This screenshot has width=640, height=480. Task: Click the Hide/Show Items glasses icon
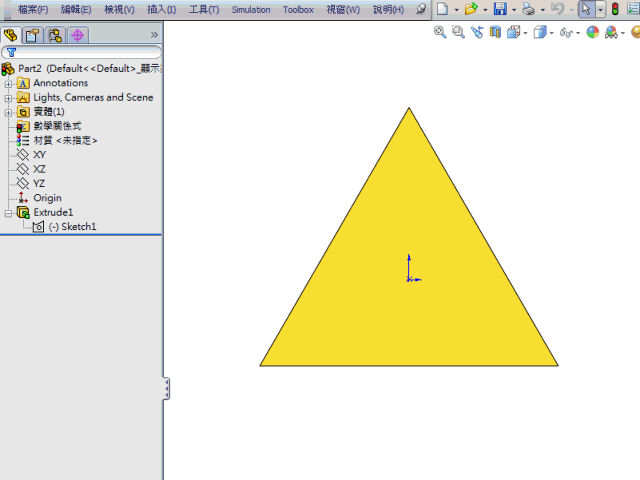pyautogui.click(x=566, y=32)
